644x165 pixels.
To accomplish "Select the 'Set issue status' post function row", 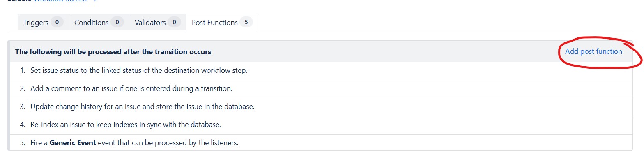I will pyautogui.click(x=139, y=70).
